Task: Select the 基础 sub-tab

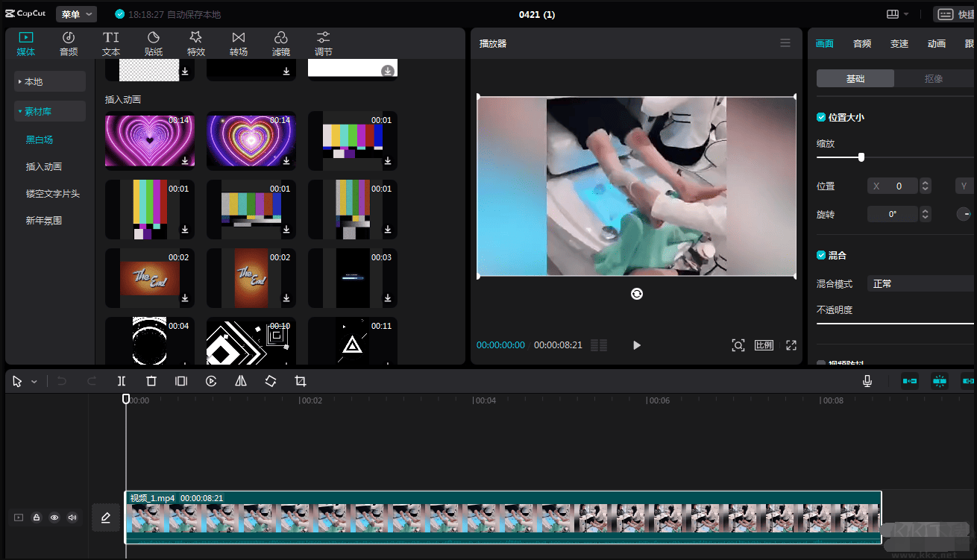Action: coord(855,78)
